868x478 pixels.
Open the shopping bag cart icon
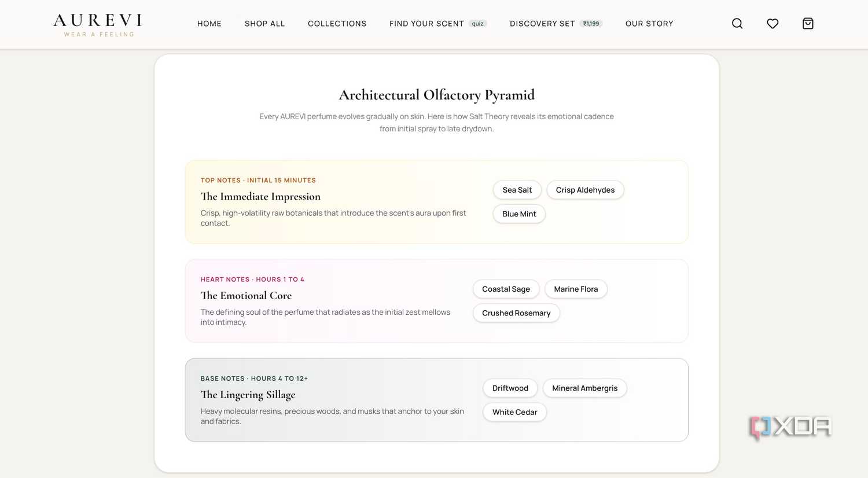(x=808, y=24)
